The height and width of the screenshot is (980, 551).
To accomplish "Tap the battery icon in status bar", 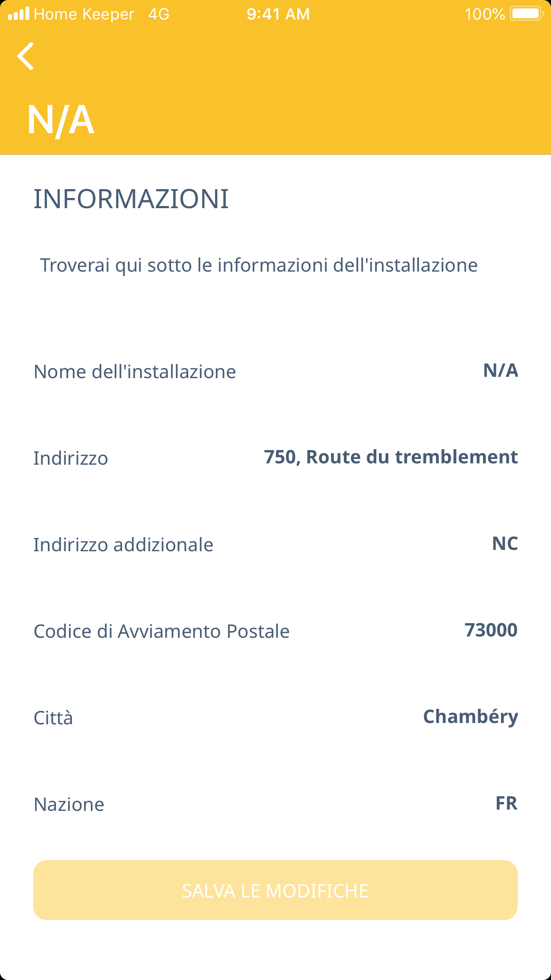I will [x=527, y=14].
